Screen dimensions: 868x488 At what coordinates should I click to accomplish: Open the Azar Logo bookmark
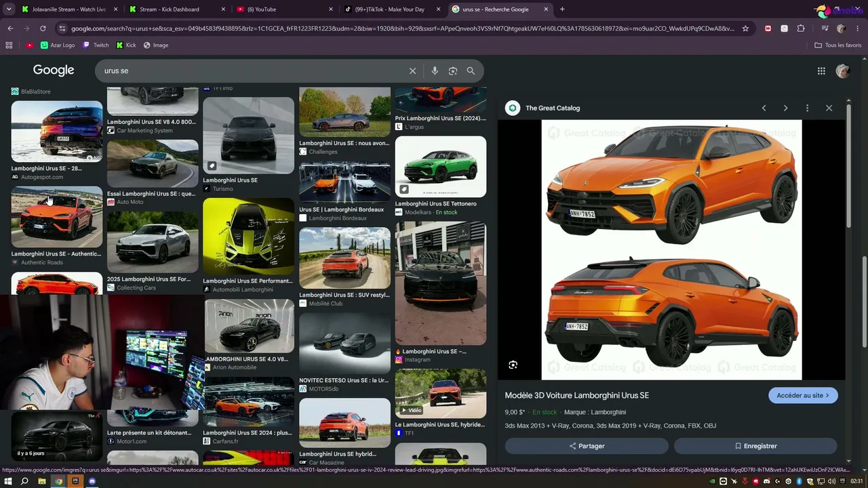[58, 45]
